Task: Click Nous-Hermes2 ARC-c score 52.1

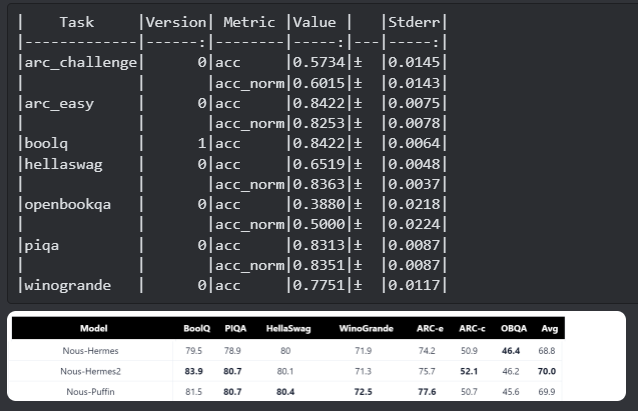Action: click(469, 371)
